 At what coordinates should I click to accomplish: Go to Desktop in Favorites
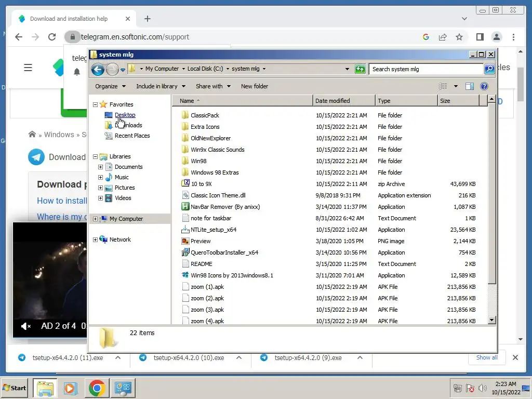coord(125,115)
